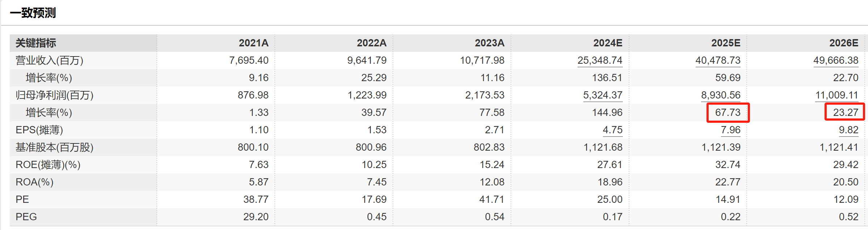Viewport: 868px width, 230px height.
Task: Open the 2025E revenue forecast 40,478.73 link
Action: tap(718, 60)
